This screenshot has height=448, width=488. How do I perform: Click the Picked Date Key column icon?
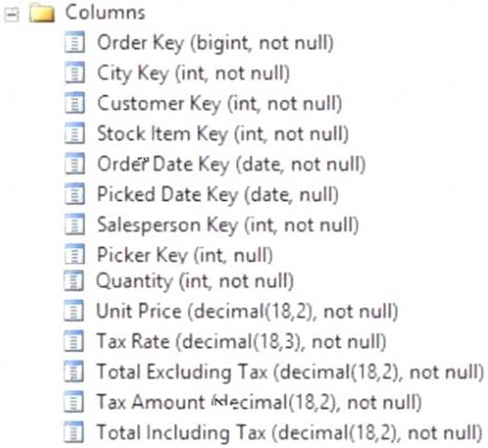[x=74, y=194]
